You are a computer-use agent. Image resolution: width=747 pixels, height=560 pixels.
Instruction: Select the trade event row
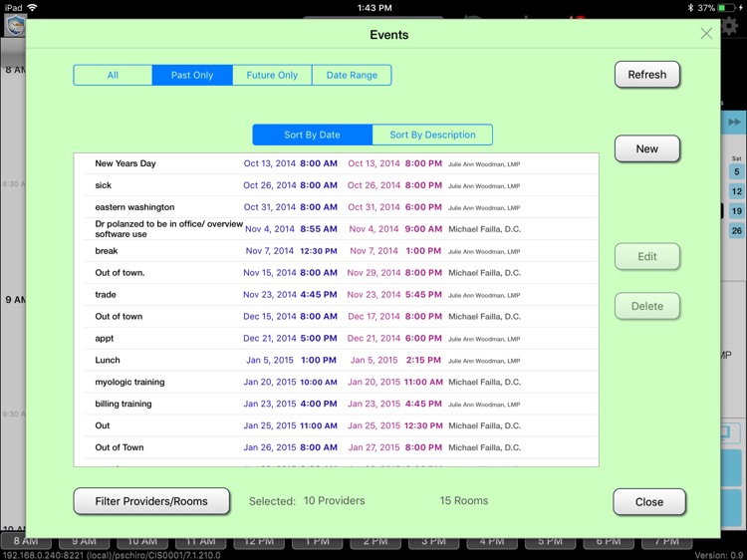pyautogui.click(x=336, y=295)
